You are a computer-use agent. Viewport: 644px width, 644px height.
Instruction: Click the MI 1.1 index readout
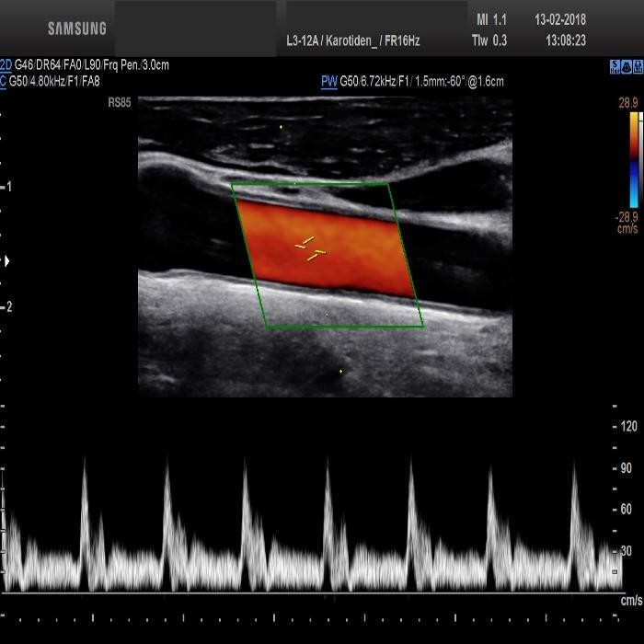pyautogui.click(x=491, y=19)
